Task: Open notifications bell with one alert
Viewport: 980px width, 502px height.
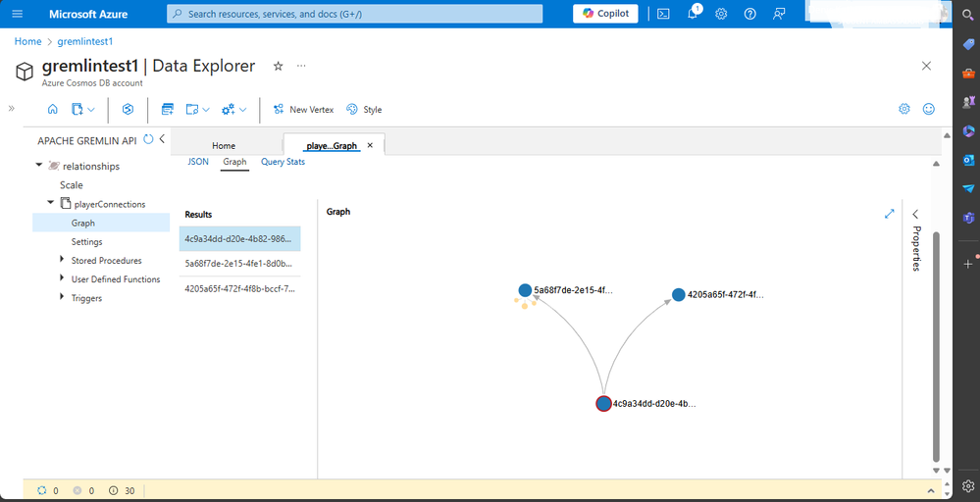Action: (694, 13)
